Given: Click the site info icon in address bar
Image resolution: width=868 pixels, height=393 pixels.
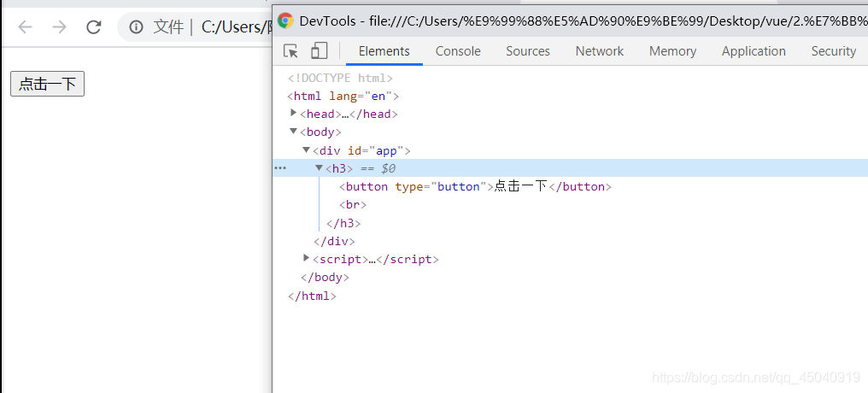Looking at the screenshot, I should coord(136,26).
